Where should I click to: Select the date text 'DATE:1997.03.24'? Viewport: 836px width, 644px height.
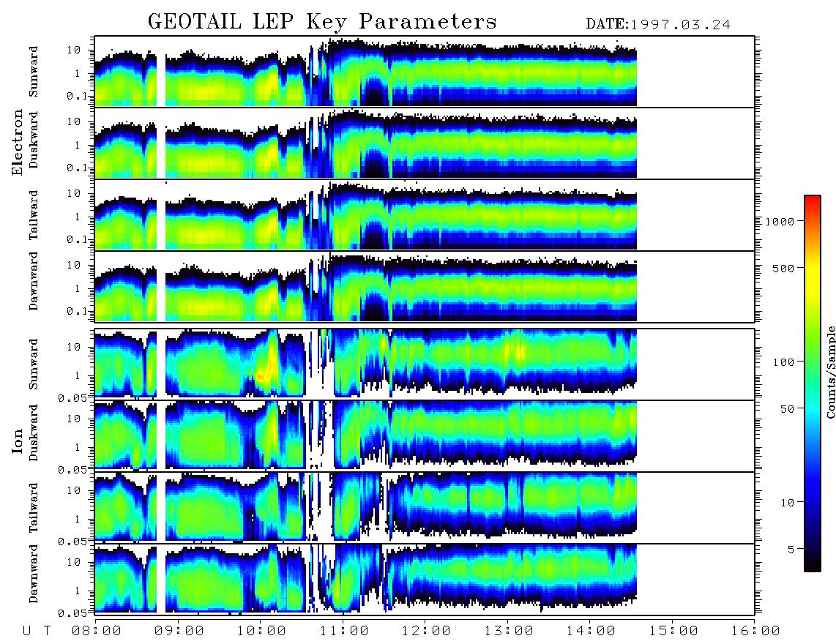pos(658,25)
